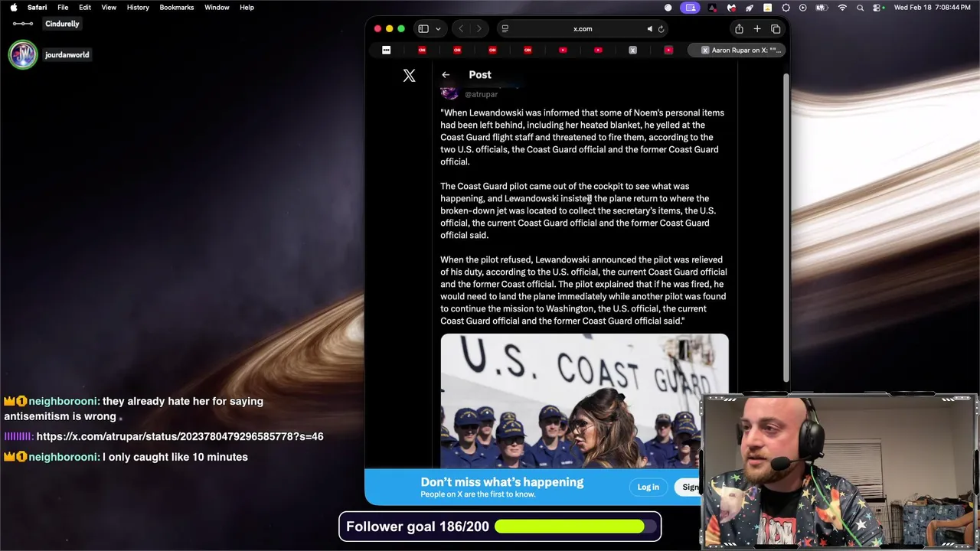Image resolution: width=980 pixels, height=551 pixels.
Task: Open the Apple menu
Action: (x=13, y=8)
